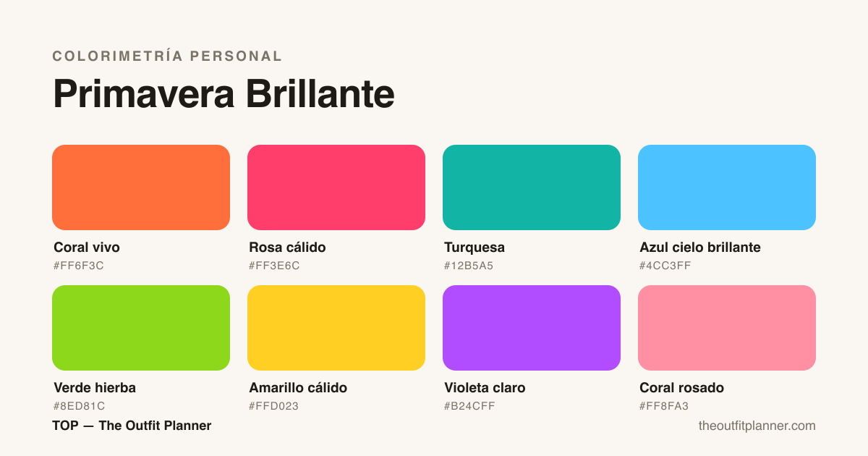Click the Verde hierba green swatch
Viewport: 868px width, 456px height.
141,328
